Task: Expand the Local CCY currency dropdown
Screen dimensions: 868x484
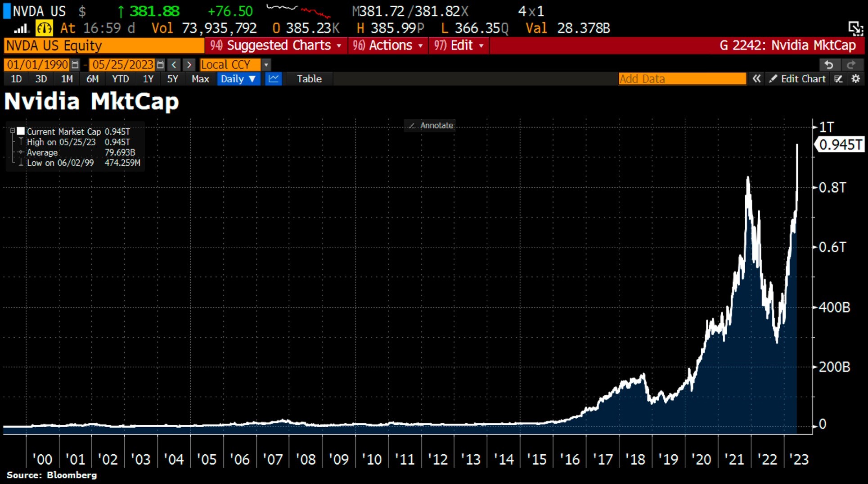Action: pyautogui.click(x=266, y=65)
